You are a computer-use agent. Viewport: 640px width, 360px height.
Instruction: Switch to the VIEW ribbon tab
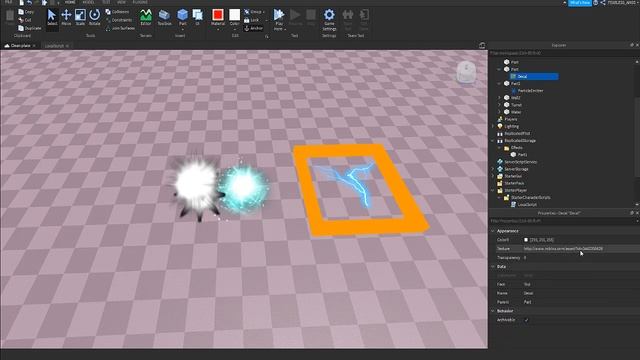coord(121,2)
